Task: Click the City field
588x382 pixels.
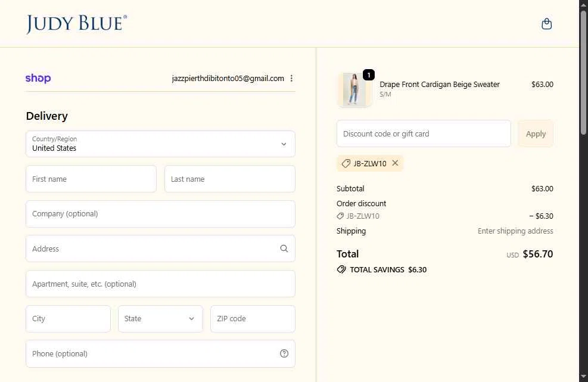Action: pos(69,319)
